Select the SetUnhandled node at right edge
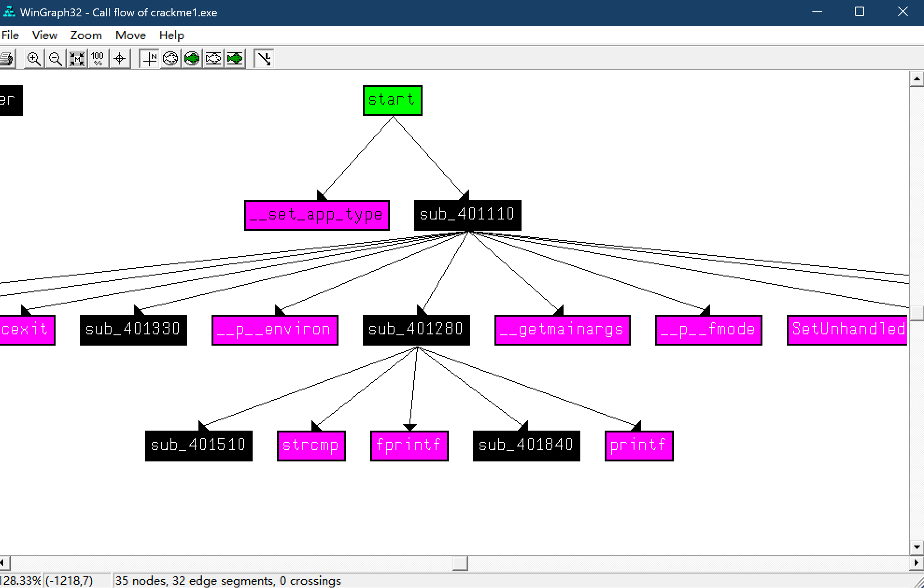Screen dimensions: 924x588 coord(847,330)
